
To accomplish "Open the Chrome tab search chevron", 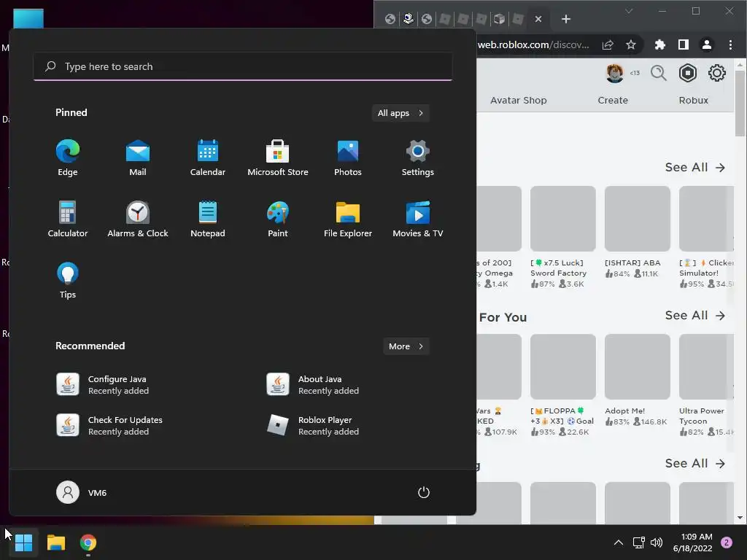I will (629, 11).
